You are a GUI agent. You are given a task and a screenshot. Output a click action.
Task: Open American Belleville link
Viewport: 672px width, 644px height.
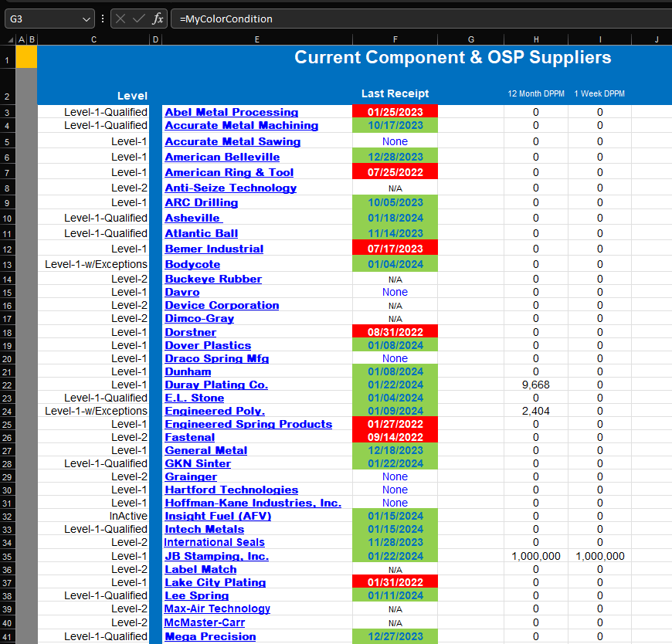click(222, 158)
